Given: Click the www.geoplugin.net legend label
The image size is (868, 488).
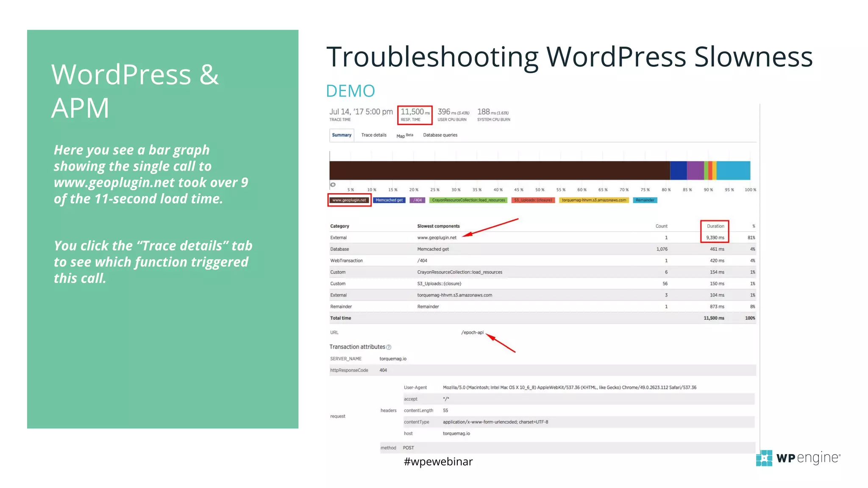Looking at the screenshot, I should [x=349, y=200].
